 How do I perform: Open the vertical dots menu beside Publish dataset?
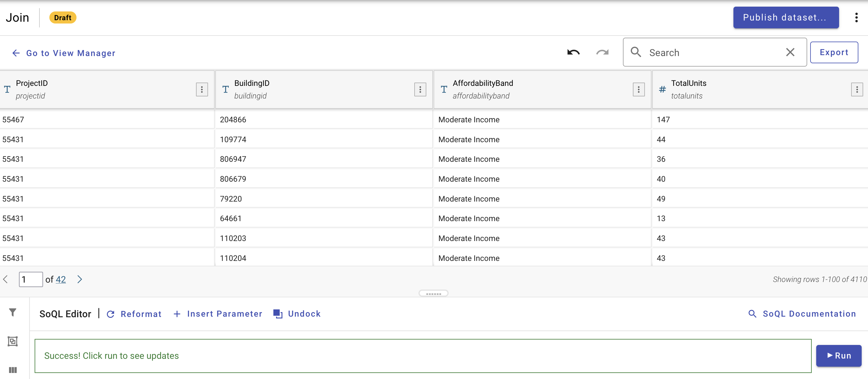click(x=856, y=17)
